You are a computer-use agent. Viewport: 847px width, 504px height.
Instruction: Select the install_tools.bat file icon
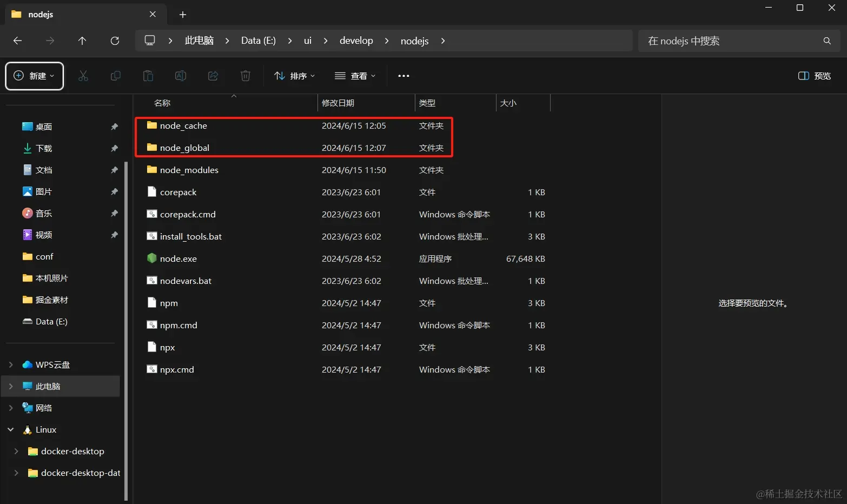pyautogui.click(x=152, y=236)
